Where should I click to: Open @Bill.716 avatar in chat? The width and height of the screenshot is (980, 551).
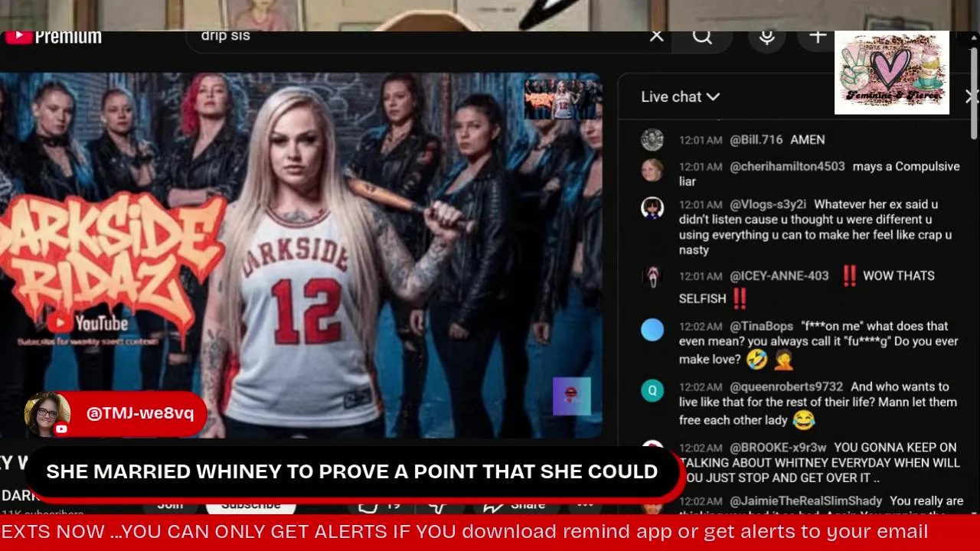coord(652,139)
